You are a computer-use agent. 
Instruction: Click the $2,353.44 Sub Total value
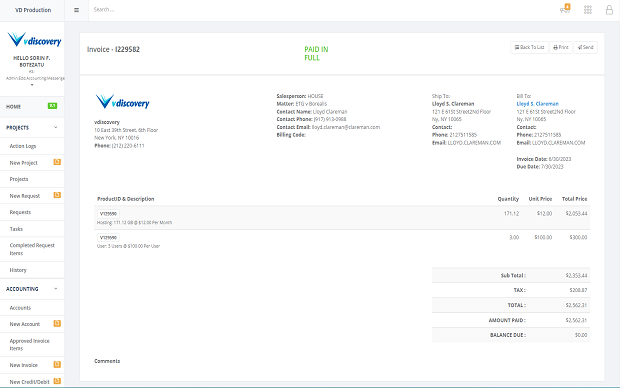tap(576, 275)
